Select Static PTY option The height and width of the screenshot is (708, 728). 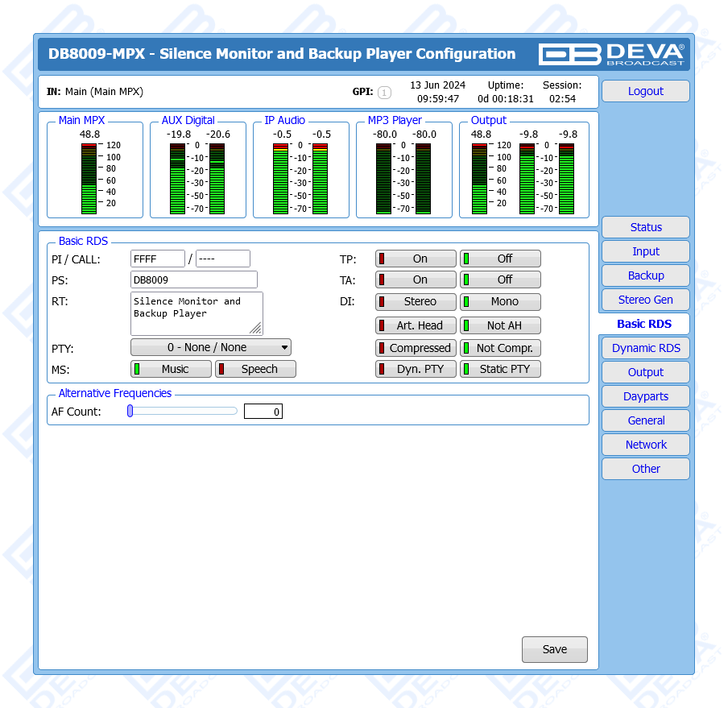pos(500,369)
